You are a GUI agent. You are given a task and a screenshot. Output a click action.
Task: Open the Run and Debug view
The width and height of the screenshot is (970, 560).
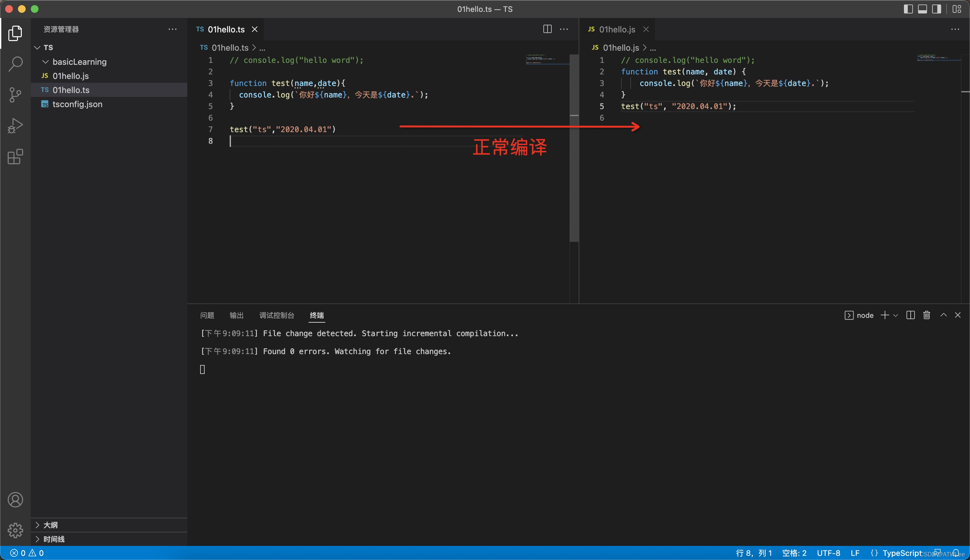click(15, 126)
